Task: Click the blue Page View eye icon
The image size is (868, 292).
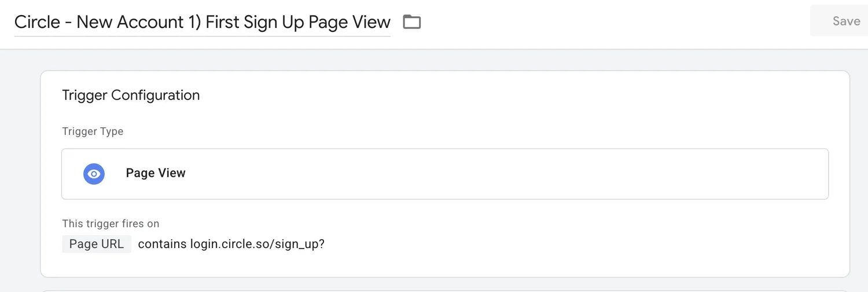Action: point(94,174)
